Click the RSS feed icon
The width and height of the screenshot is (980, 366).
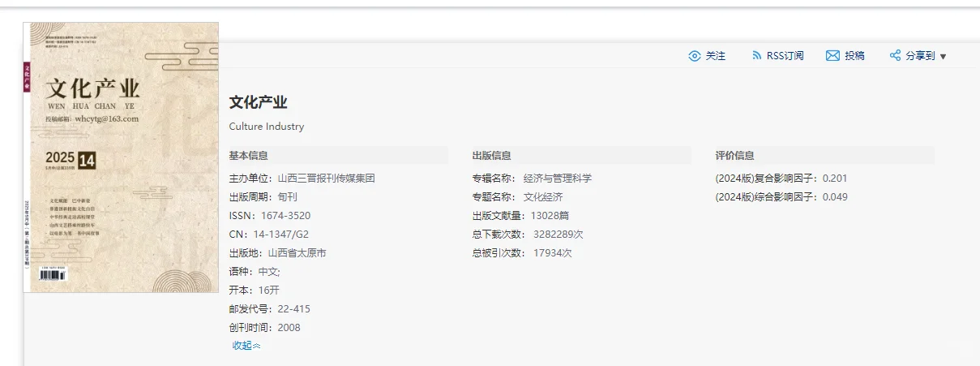(756, 56)
